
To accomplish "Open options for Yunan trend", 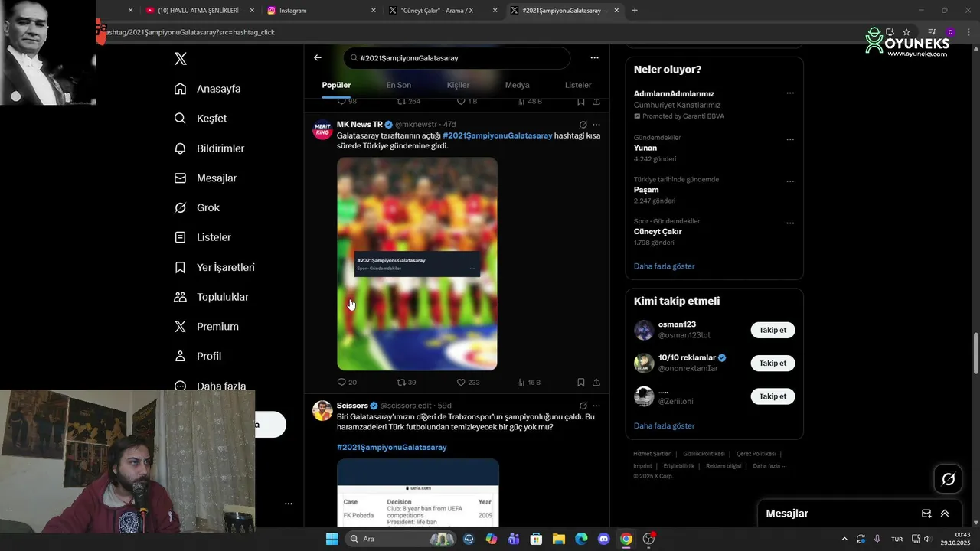I will pyautogui.click(x=790, y=139).
